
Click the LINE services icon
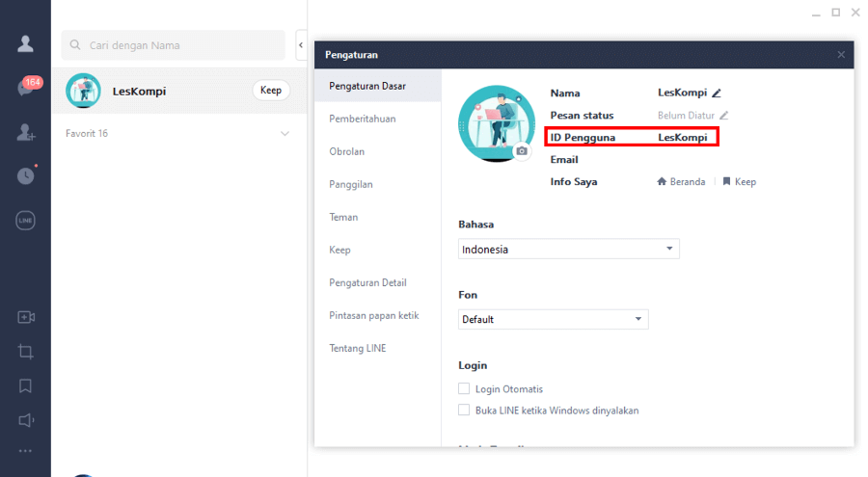(25, 221)
